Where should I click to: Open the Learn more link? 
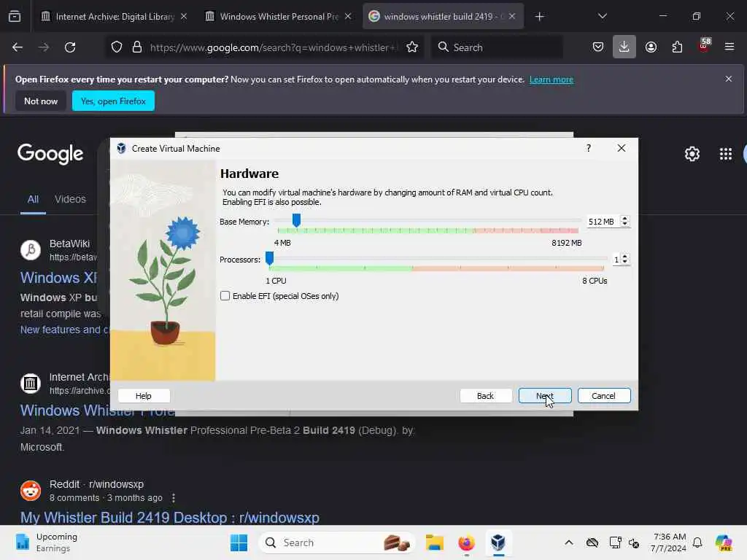pos(551,79)
